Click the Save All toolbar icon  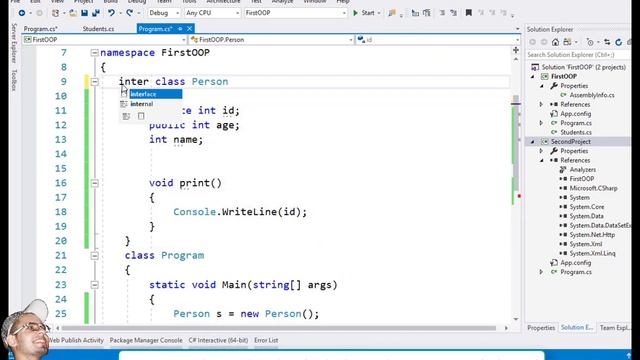click(96, 13)
